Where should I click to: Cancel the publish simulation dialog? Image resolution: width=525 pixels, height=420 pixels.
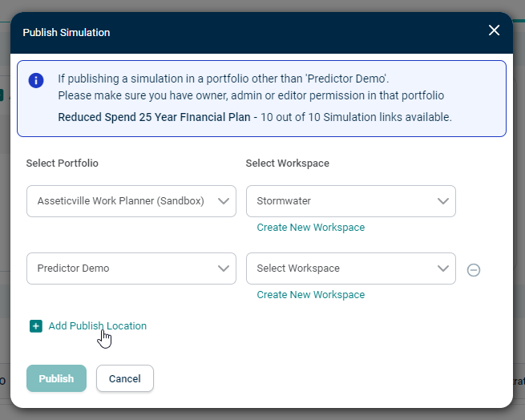125,378
